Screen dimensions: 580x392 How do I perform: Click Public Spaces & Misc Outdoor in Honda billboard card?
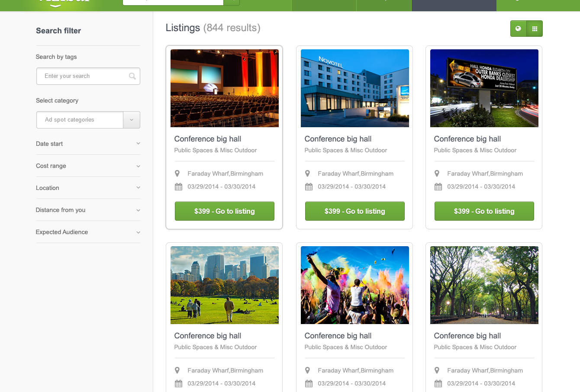pos(475,150)
